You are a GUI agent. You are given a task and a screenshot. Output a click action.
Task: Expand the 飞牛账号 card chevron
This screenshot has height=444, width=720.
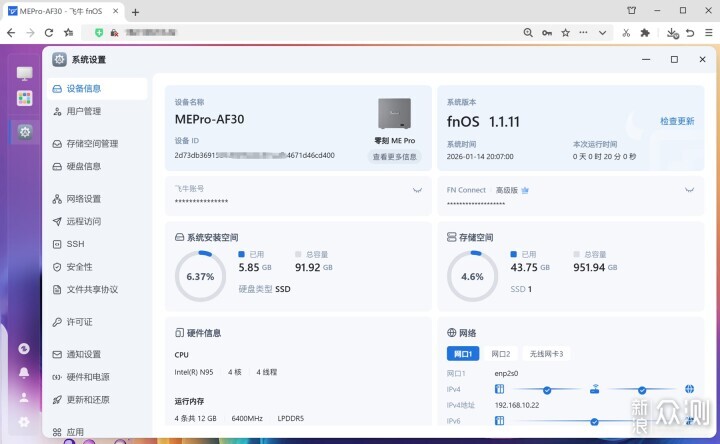click(417, 190)
